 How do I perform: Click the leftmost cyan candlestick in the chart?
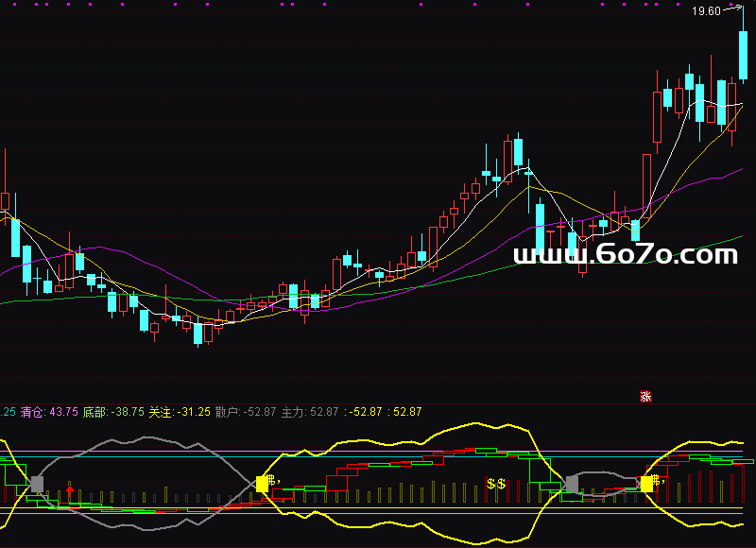pos(14,238)
